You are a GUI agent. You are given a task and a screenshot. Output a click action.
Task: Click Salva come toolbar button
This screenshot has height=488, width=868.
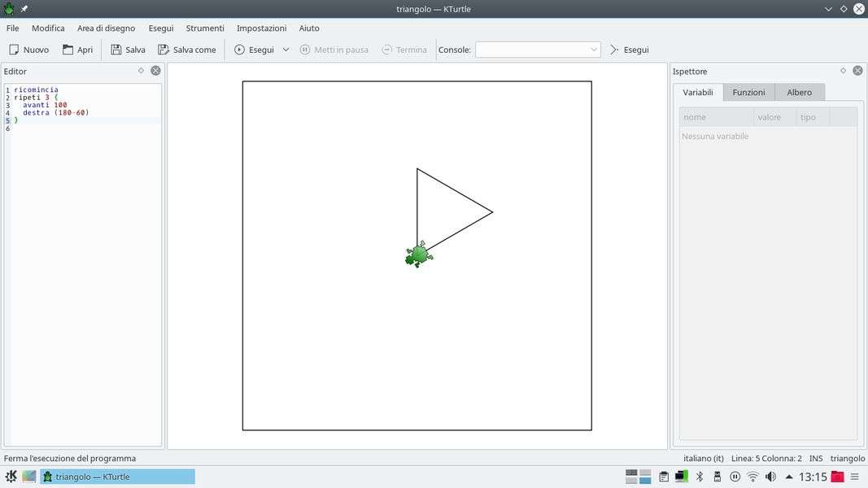[187, 50]
